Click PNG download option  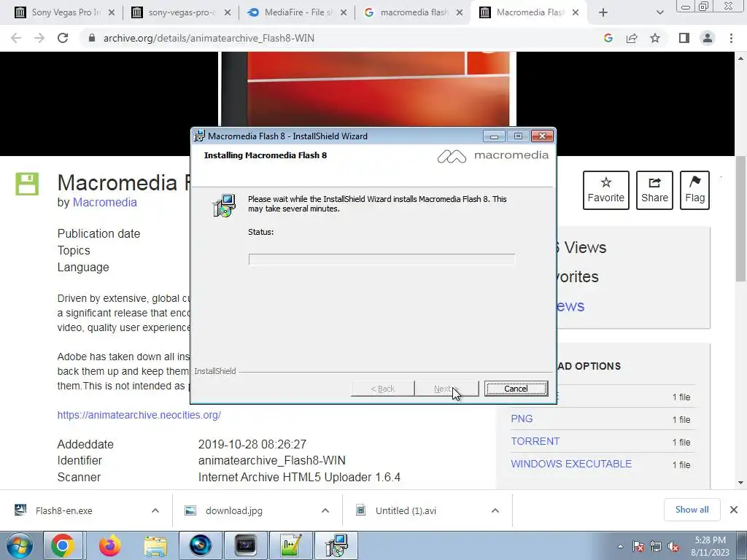coord(522,419)
